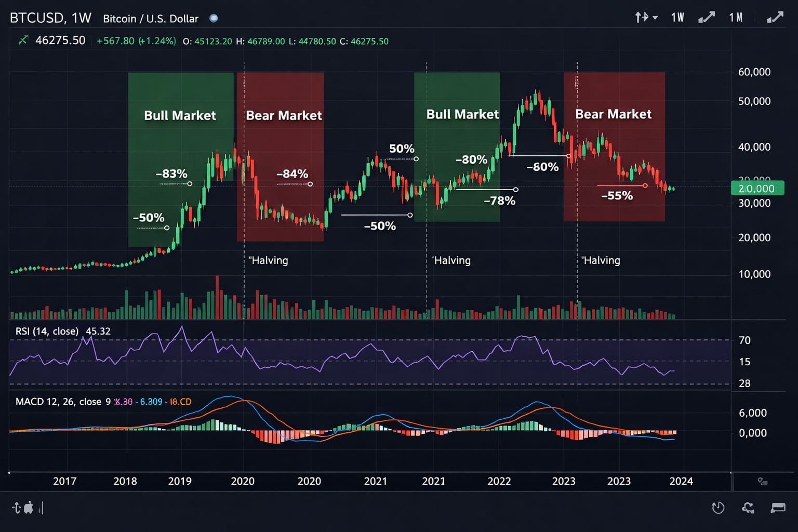
Task: Click the 28 level on the RSI axis
Action: pyautogui.click(x=744, y=383)
